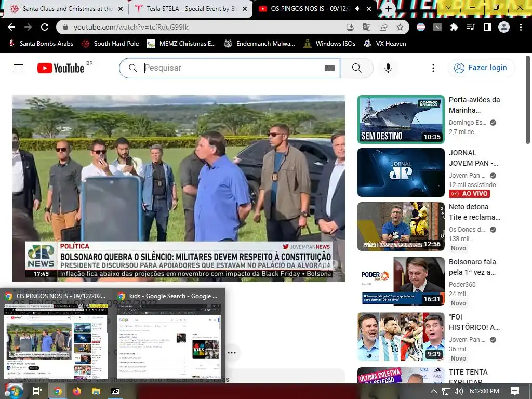Open the 6:12:00 PM taskbar clock
532x399 pixels.
click(x=484, y=391)
